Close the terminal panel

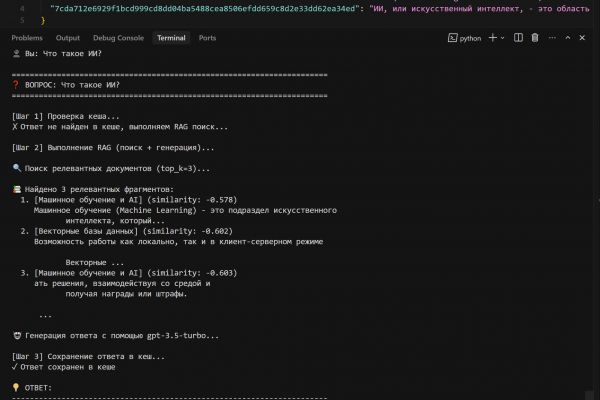582,38
